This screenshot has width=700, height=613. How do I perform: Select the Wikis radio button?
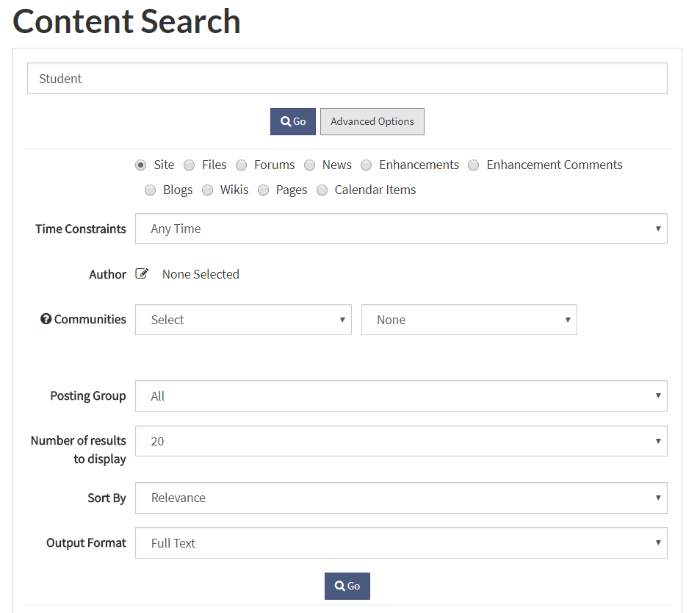[x=207, y=190]
